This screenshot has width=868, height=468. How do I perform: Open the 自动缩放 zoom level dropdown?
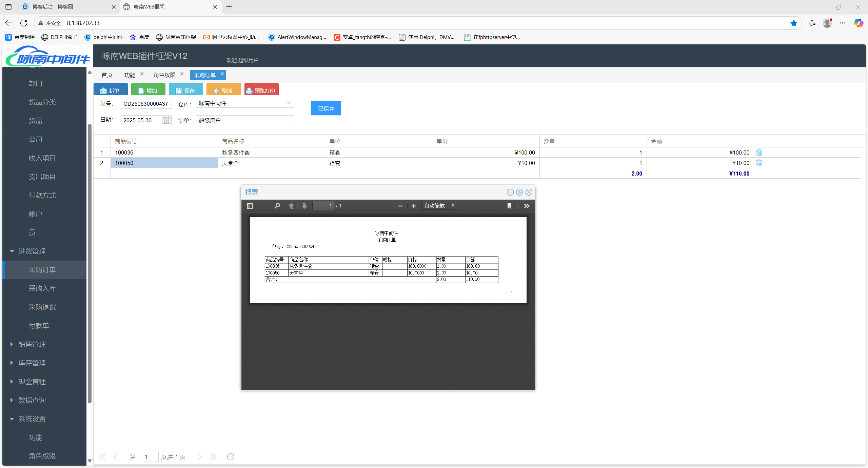(x=438, y=206)
